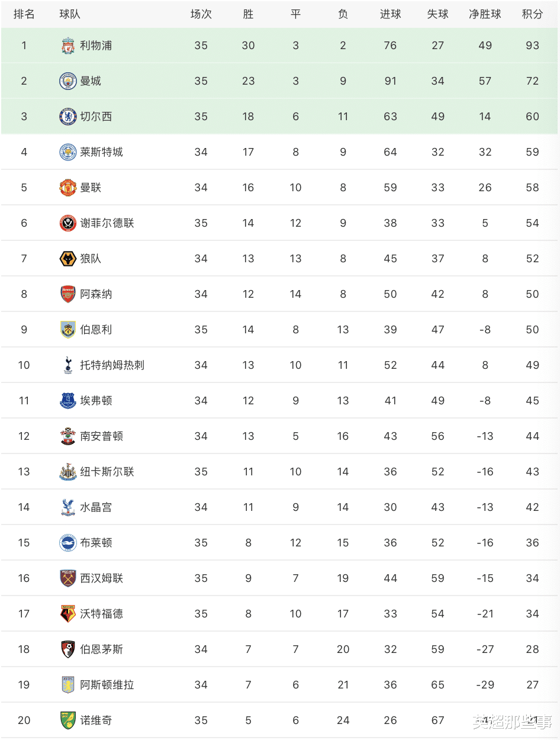The width and height of the screenshot is (560, 740).
Task: Click the Tottenham Hotspur crest icon
Action: pyautogui.click(x=68, y=365)
